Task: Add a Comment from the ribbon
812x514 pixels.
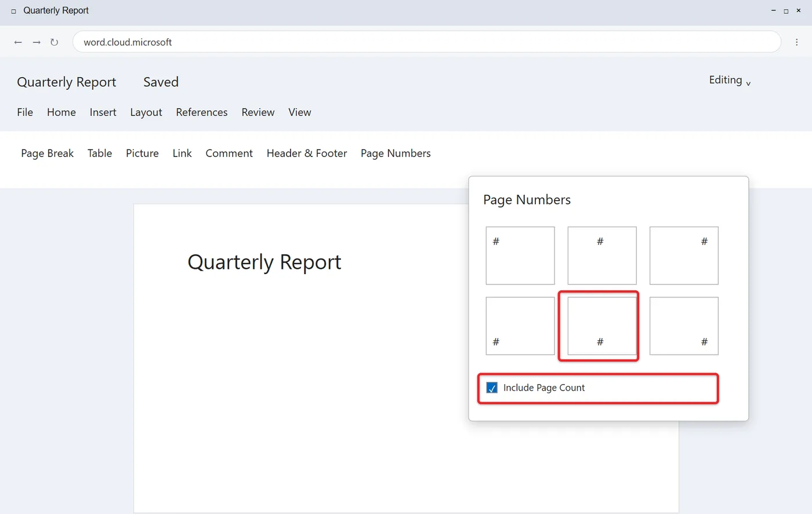Action: click(229, 154)
